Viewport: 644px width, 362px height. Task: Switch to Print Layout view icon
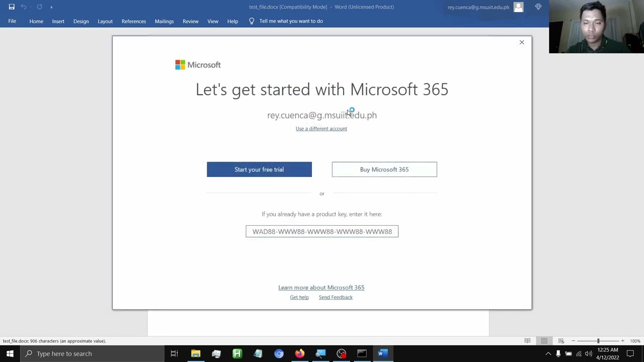(544, 341)
